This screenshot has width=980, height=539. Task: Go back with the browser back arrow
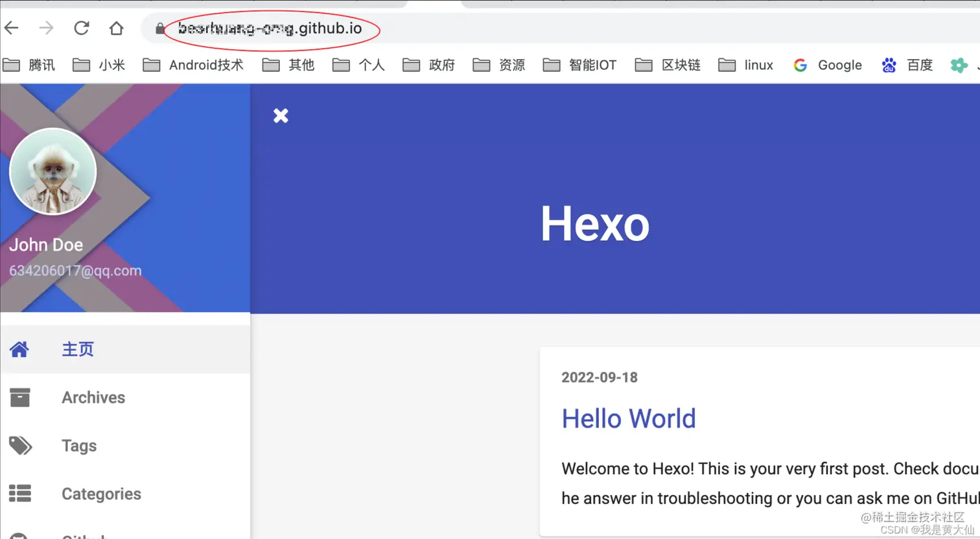[x=12, y=28]
